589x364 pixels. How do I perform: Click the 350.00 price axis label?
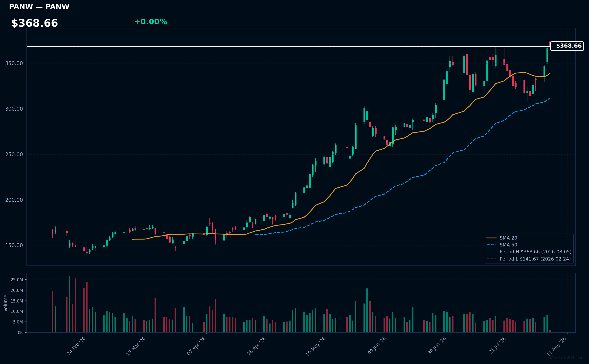click(x=14, y=63)
